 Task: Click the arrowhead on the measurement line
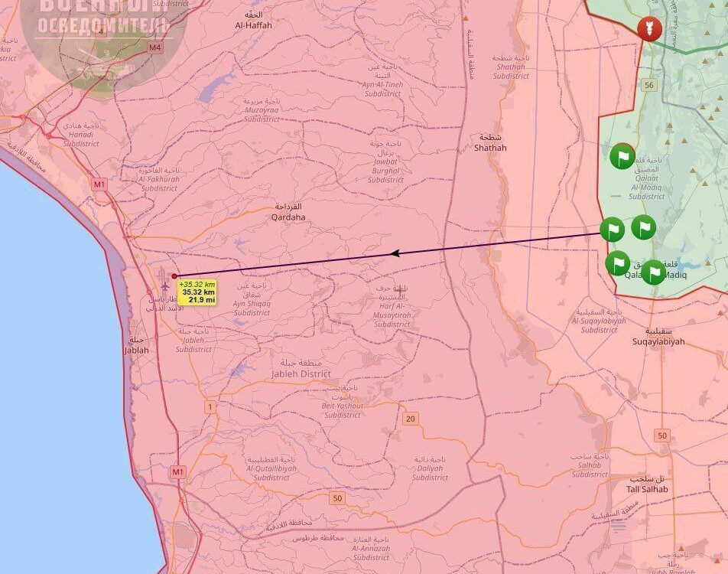(395, 253)
